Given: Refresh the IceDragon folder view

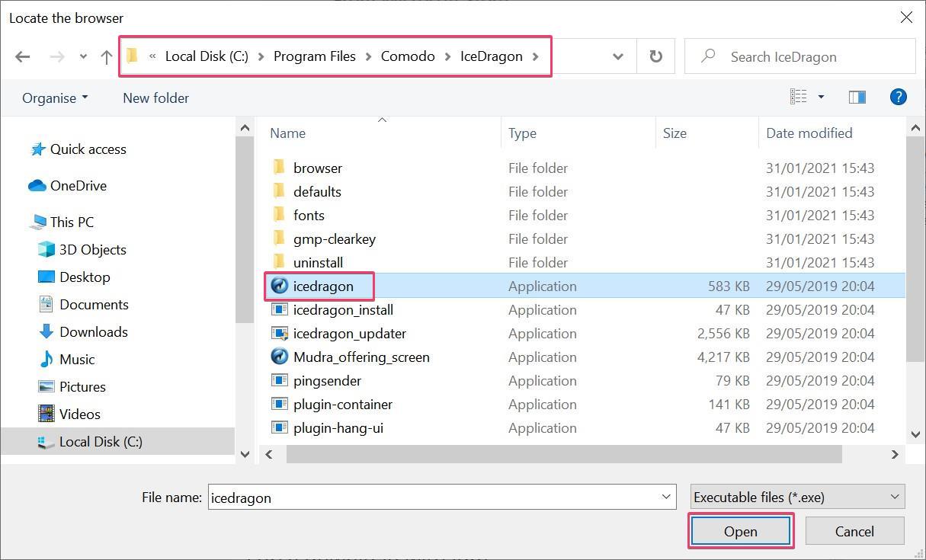Looking at the screenshot, I should pyautogui.click(x=655, y=56).
